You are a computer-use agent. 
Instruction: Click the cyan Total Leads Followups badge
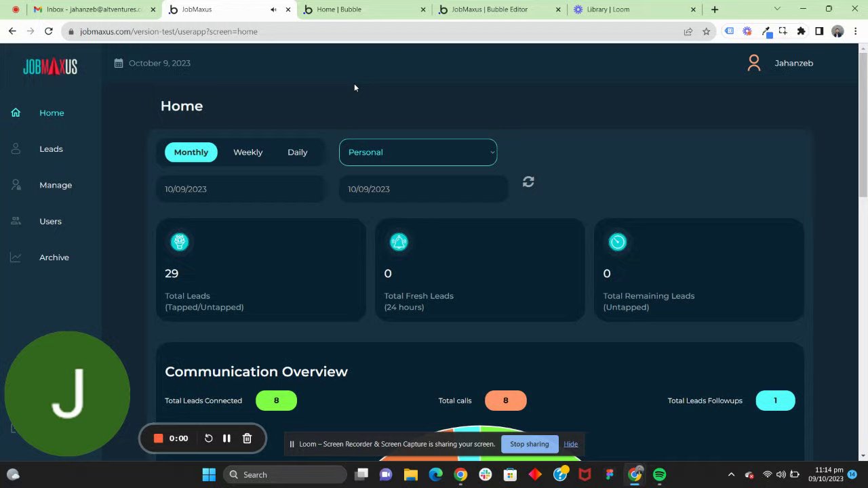775,401
